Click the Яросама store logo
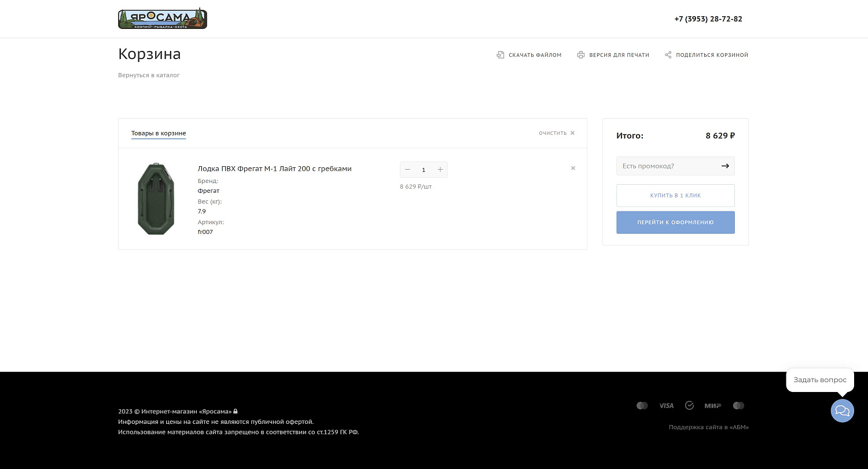The image size is (868, 469). coord(162,19)
